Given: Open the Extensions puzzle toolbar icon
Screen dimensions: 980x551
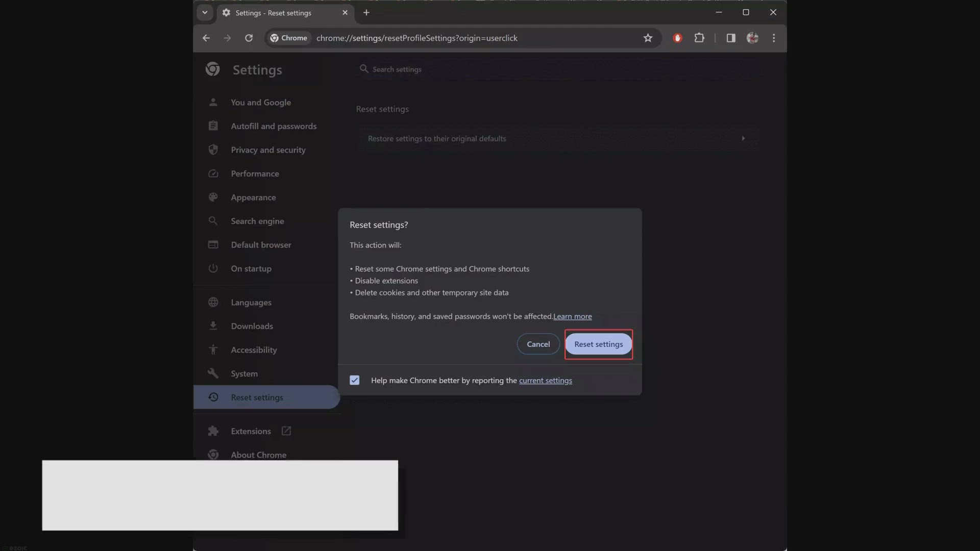Looking at the screenshot, I should coord(699,38).
